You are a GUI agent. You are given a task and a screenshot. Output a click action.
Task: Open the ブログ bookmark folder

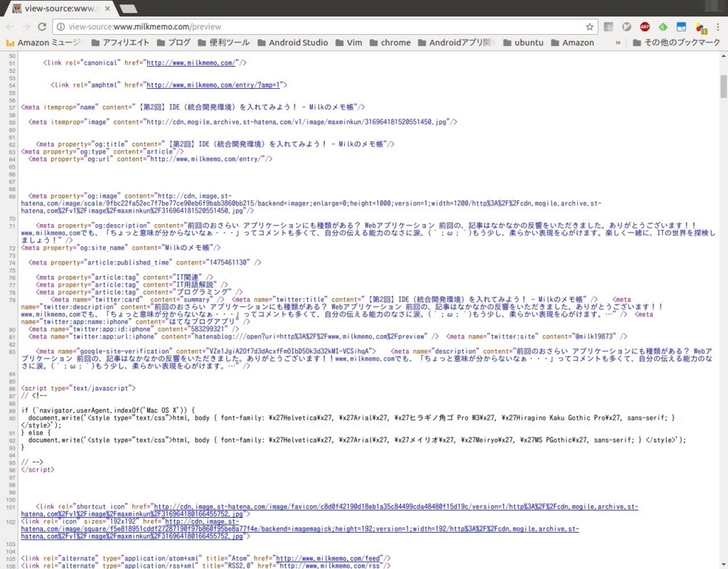point(173,42)
